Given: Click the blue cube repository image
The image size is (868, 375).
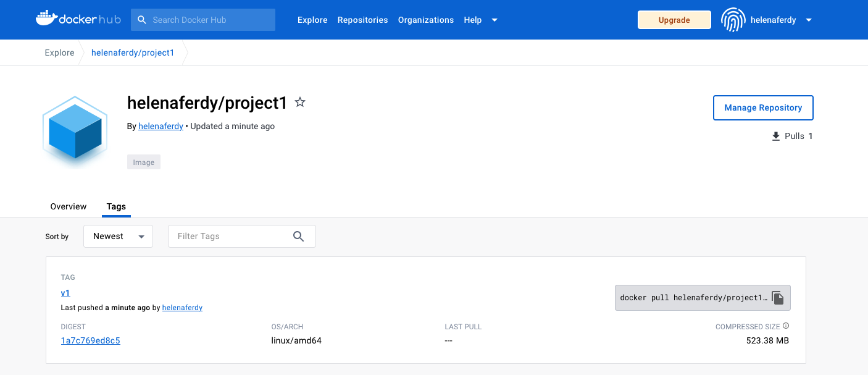Looking at the screenshot, I should coord(75,130).
